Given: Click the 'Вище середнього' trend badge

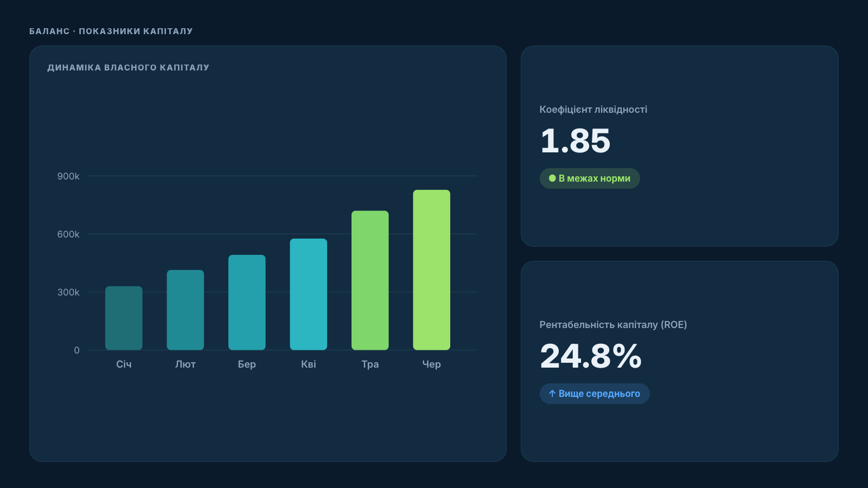Looking at the screenshot, I should point(595,394).
